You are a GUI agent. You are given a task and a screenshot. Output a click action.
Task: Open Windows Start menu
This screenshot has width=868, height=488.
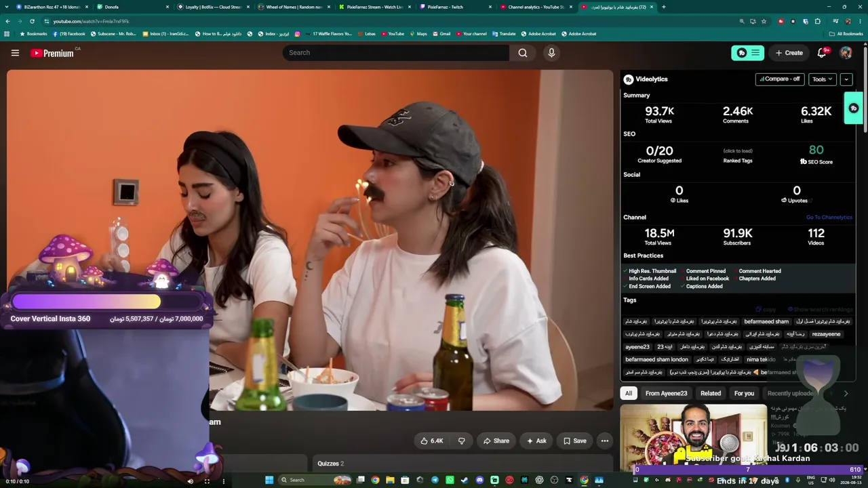269,480
